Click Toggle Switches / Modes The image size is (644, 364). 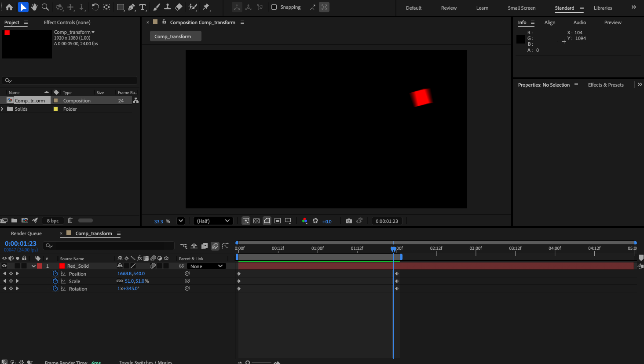pos(146,361)
